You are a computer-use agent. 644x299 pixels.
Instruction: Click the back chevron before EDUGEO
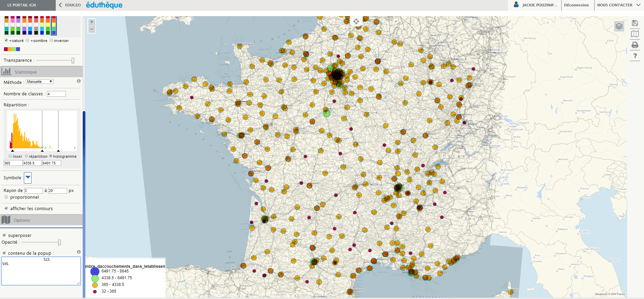tap(60, 5)
